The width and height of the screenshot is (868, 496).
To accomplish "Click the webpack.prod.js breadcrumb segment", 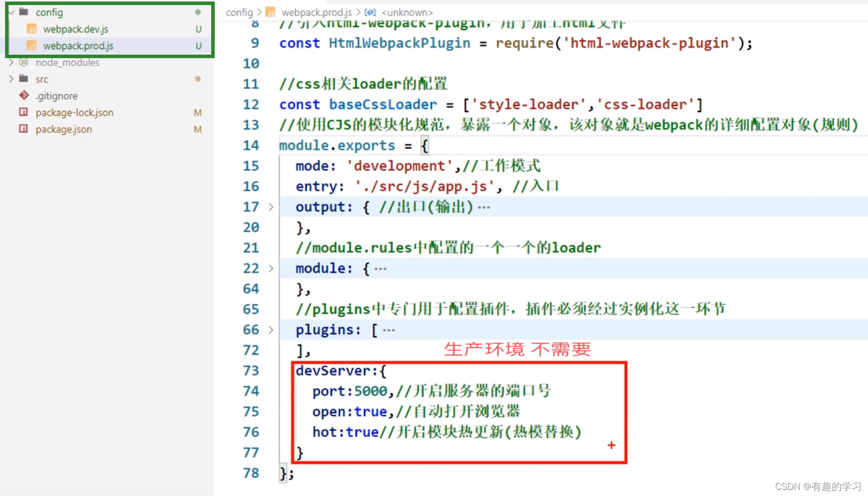I will (317, 12).
